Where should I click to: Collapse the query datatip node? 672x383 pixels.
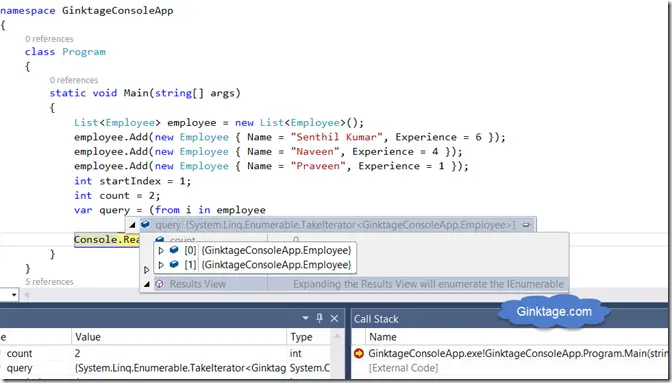click(132, 225)
